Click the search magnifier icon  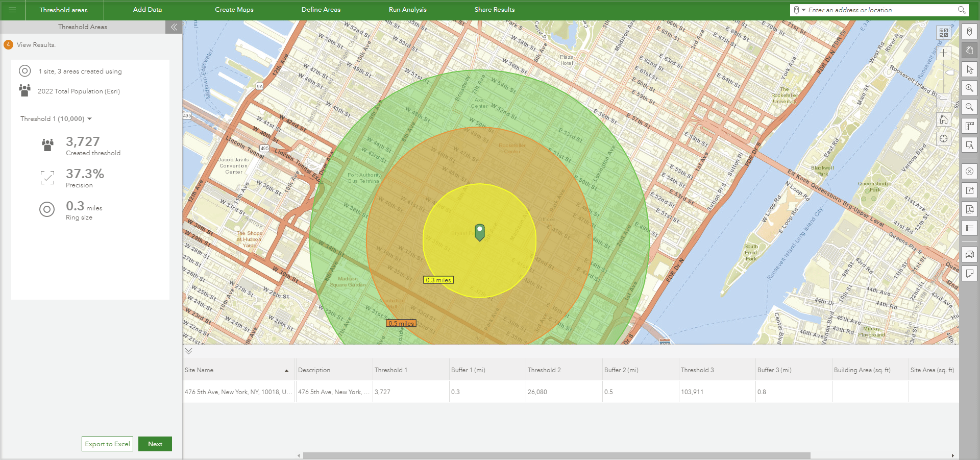coord(962,10)
